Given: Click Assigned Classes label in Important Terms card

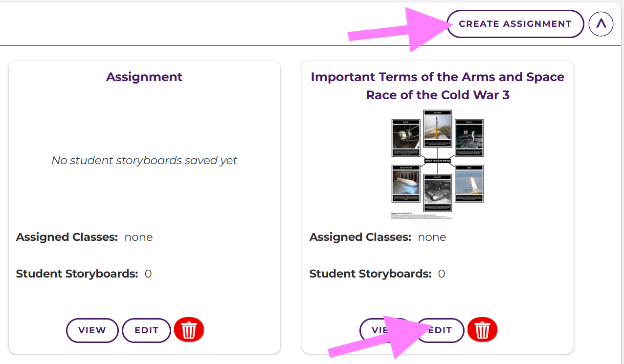Looking at the screenshot, I should click(360, 237).
